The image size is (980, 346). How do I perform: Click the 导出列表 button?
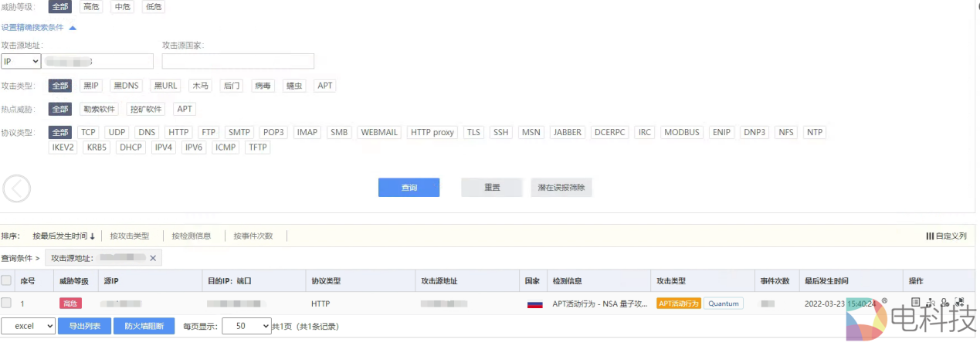click(85, 326)
